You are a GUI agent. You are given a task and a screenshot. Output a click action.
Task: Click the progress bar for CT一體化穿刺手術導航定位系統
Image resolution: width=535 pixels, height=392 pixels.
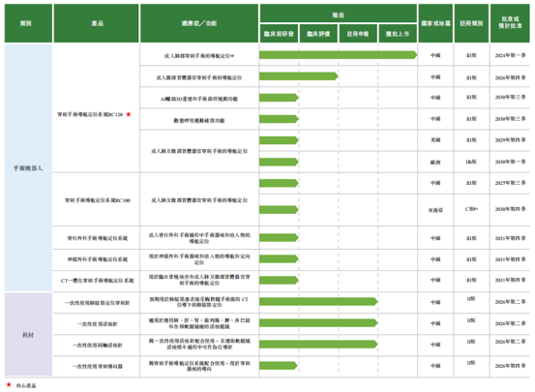point(279,281)
